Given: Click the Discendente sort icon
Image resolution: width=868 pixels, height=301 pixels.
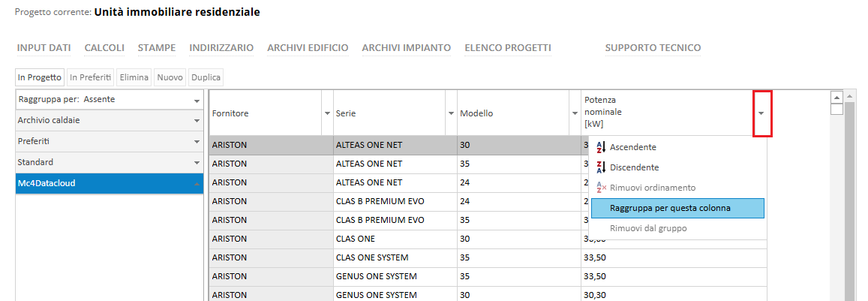Looking at the screenshot, I should [599, 167].
